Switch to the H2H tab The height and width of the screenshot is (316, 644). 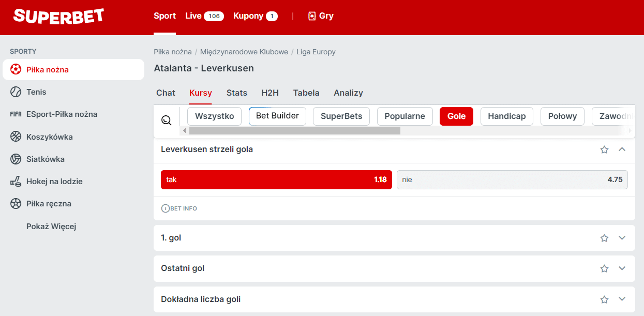(271, 93)
